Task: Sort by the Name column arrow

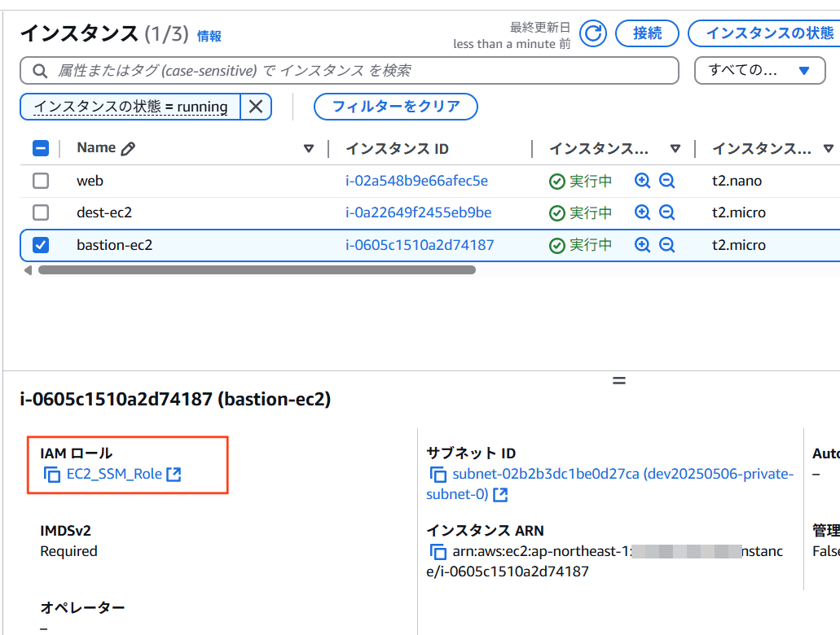Action: click(309, 148)
